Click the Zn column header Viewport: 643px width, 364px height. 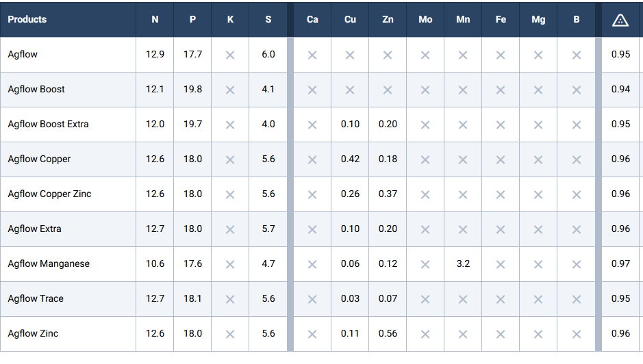tap(388, 19)
